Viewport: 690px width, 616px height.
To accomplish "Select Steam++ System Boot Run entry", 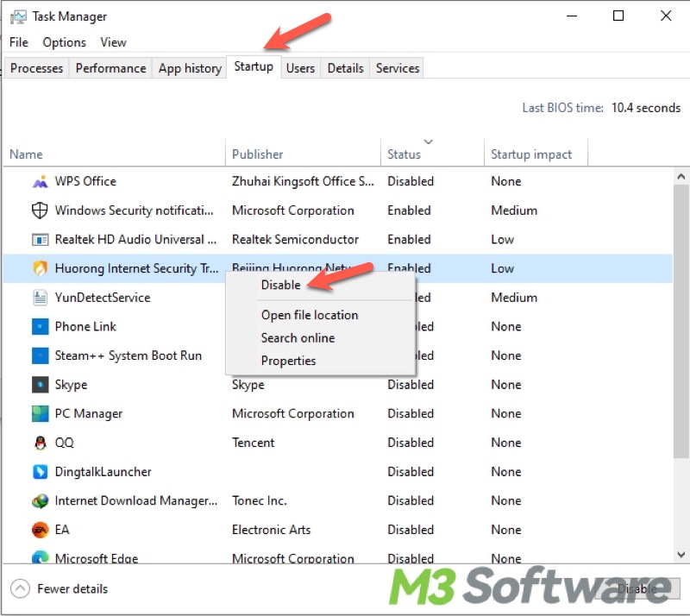I will pos(128,355).
